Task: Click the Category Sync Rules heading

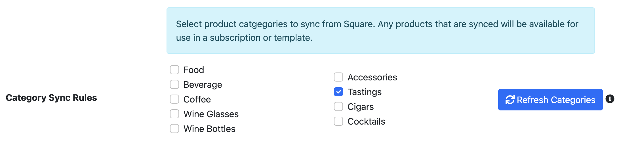Action: click(x=51, y=98)
